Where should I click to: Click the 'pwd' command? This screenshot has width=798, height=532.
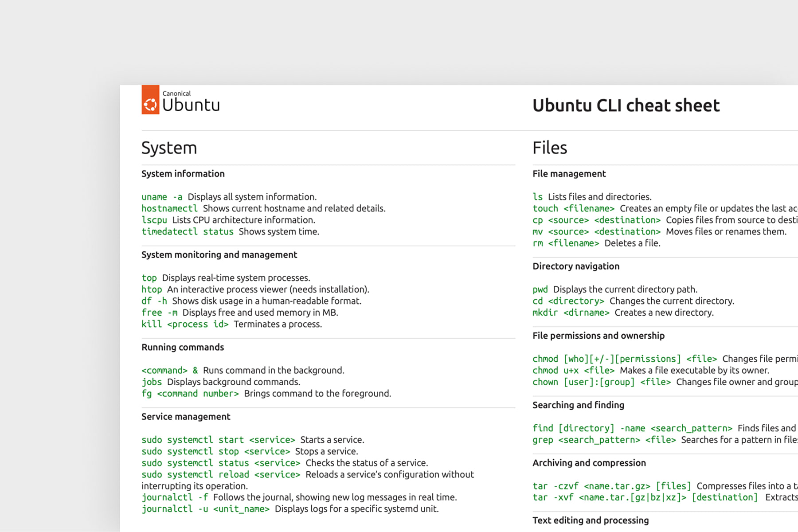[x=540, y=289]
